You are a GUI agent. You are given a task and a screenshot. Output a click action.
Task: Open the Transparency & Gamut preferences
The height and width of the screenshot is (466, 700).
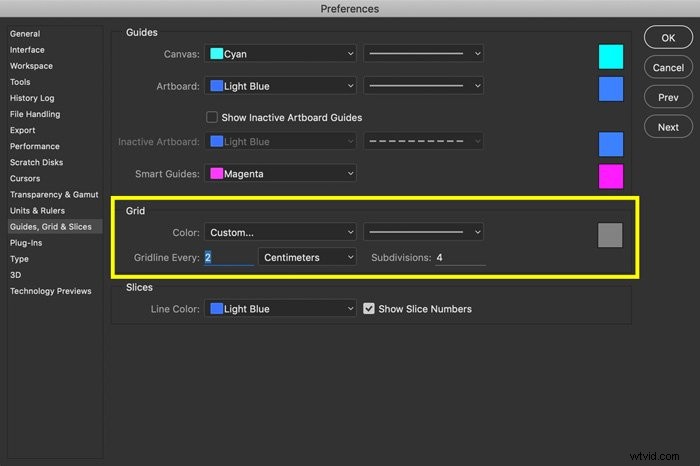pos(54,195)
